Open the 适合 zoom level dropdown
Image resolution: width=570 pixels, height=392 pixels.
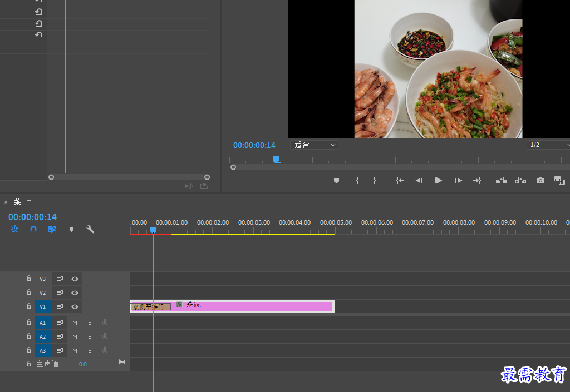pos(314,145)
